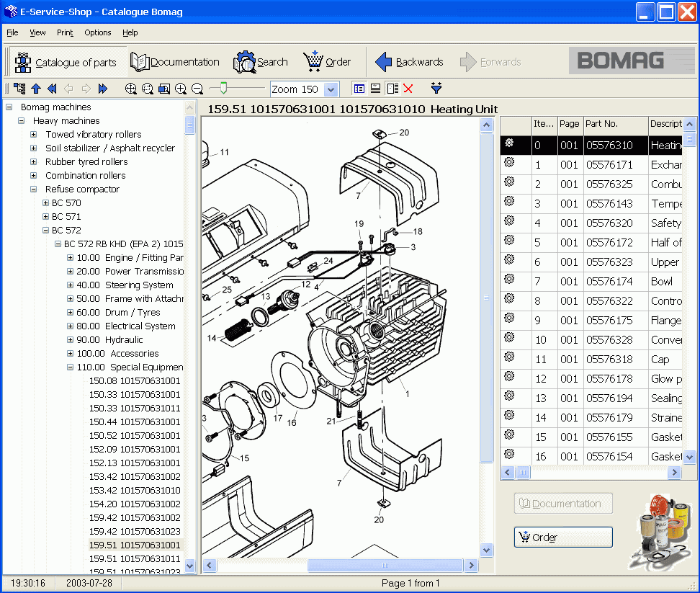Click the Description column header
Image resolution: width=700 pixels, height=593 pixels.
665,124
